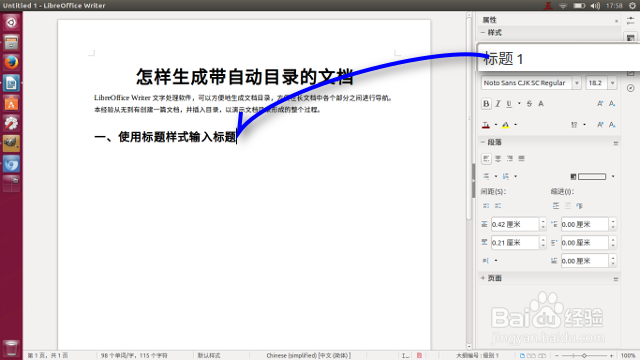Step the 0.21 厘米 spacing value

coord(543,242)
